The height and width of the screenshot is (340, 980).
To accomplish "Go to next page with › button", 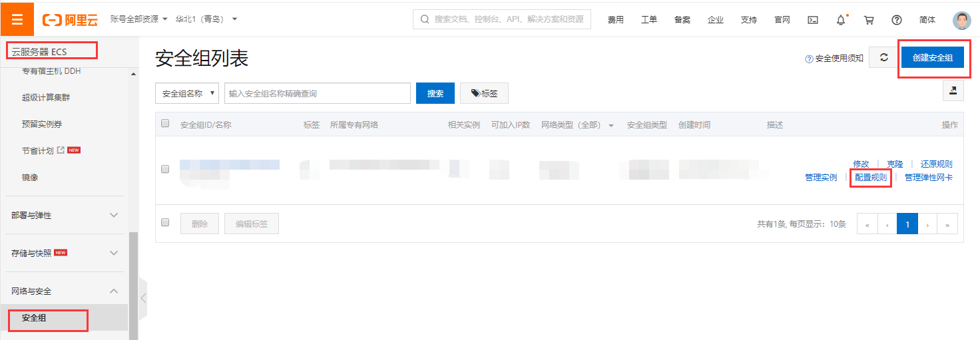I will 927,224.
